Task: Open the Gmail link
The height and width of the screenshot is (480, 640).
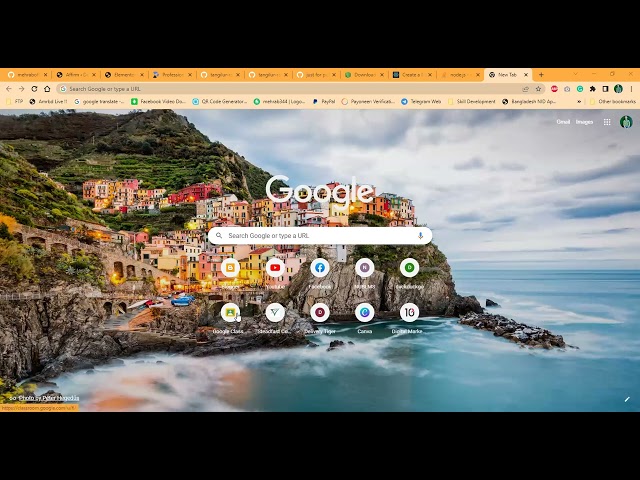Action: [x=563, y=122]
